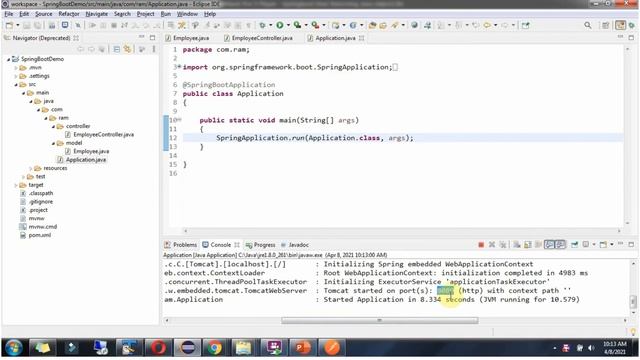The image size is (640, 360).
Task: Click the console vertical scrollbar thumb
Action: point(633,302)
